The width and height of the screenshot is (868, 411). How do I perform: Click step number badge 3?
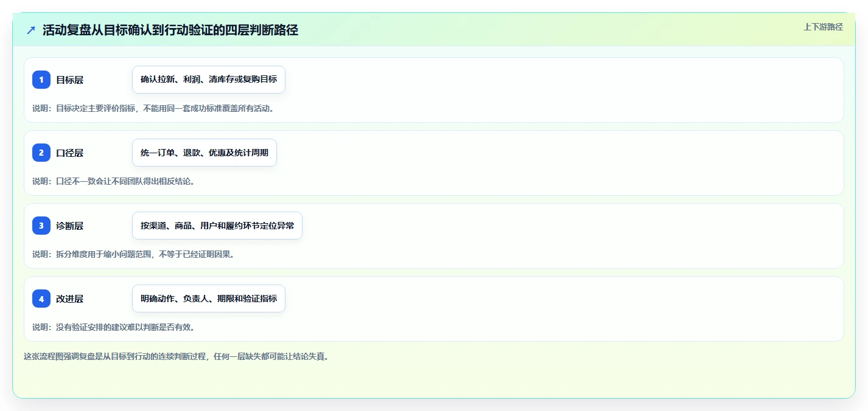pos(41,226)
